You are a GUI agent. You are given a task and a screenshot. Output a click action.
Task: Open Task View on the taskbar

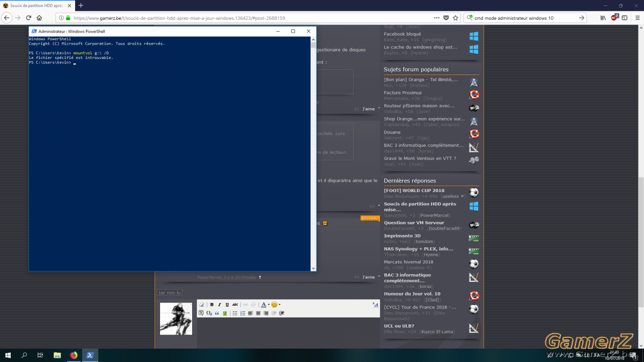[40, 355]
